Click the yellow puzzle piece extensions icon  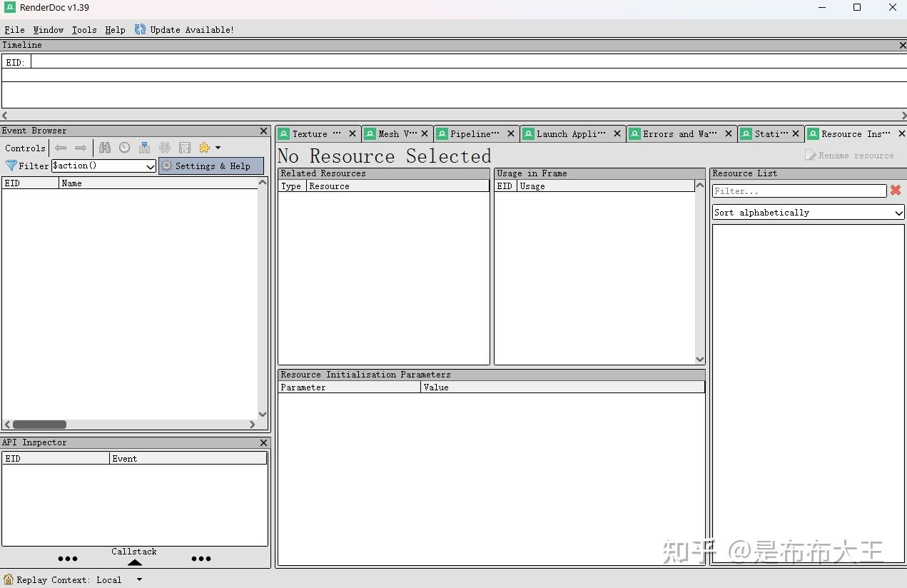[205, 148]
